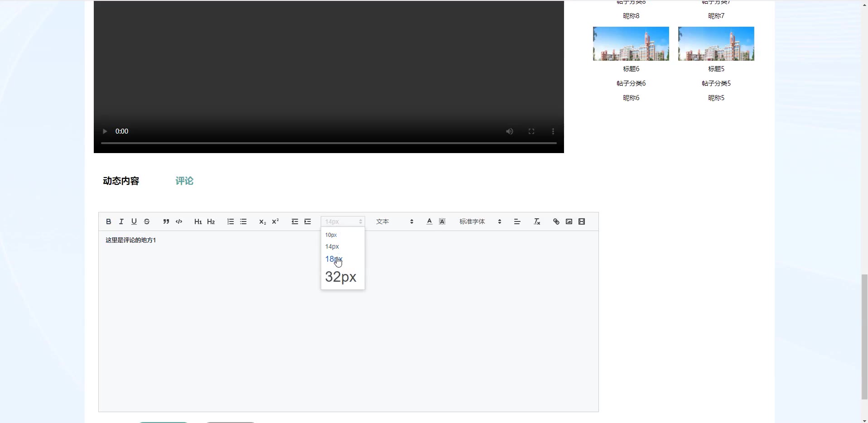Screen dimensions: 868x423
Task: Mute the video volume
Action: tap(510, 131)
